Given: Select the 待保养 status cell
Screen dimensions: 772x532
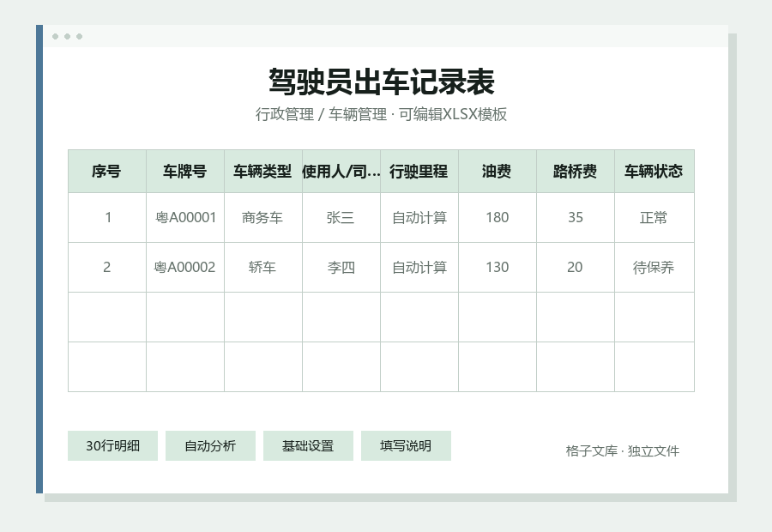Looking at the screenshot, I should pos(654,268).
